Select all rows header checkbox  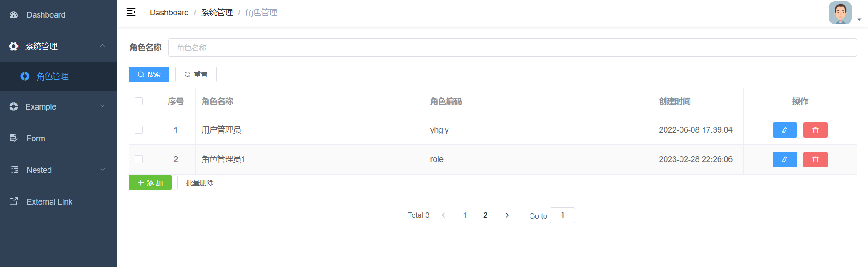coord(139,101)
